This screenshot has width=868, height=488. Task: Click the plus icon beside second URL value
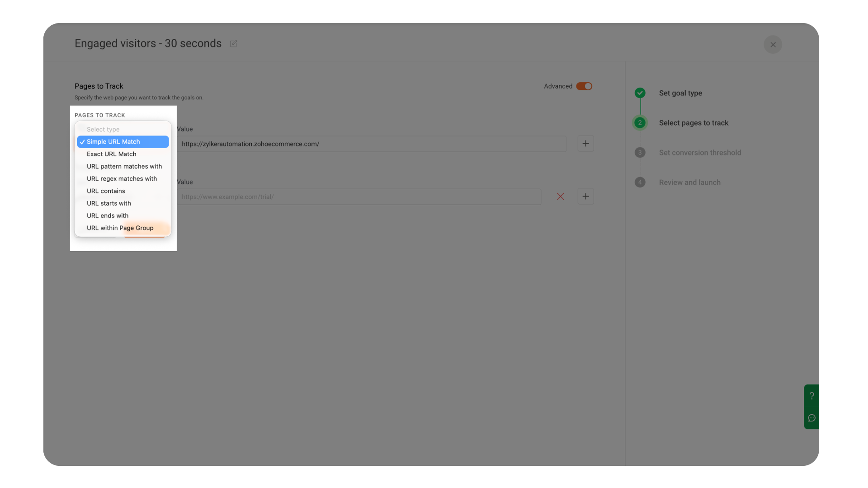tap(585, 197)
